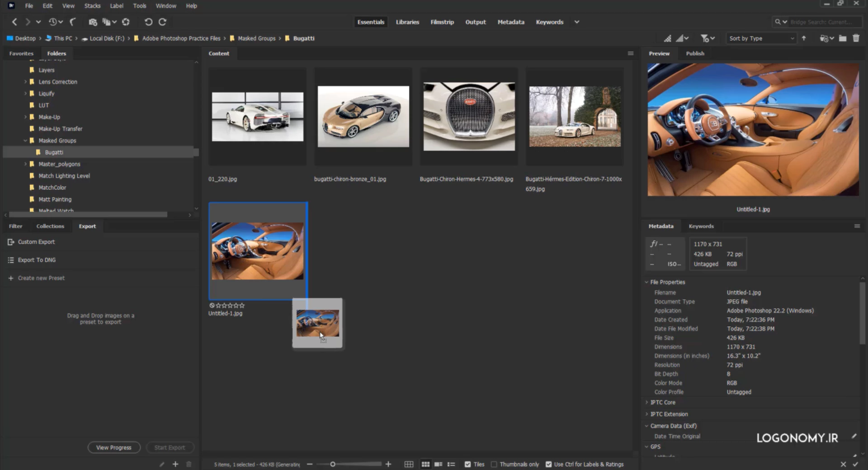Image resolution: width=868 pixels, height=470 pixels.
Task: Delete the selected item with trash icon
Action: (856, 38)
